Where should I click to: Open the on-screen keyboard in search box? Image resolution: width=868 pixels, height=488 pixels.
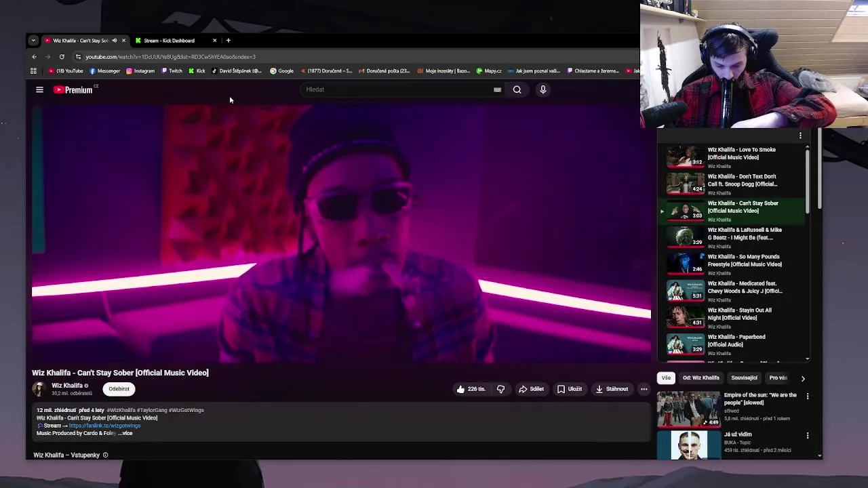pos(497,89)
